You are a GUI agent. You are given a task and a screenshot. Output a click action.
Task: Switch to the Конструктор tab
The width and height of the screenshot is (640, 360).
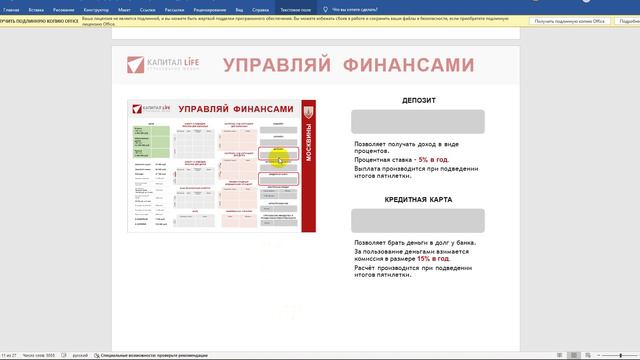click(96, 10)
